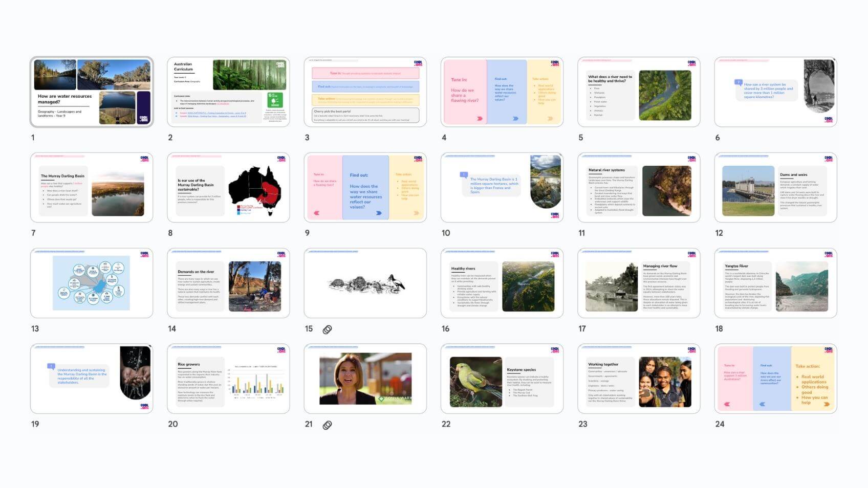
Task: Select slide 13 with the circular infographic
Action: (92, 283)
